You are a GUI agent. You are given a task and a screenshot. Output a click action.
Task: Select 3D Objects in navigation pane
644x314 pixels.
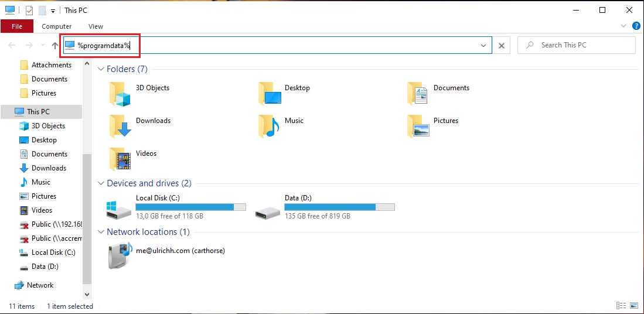click(42, 126)
